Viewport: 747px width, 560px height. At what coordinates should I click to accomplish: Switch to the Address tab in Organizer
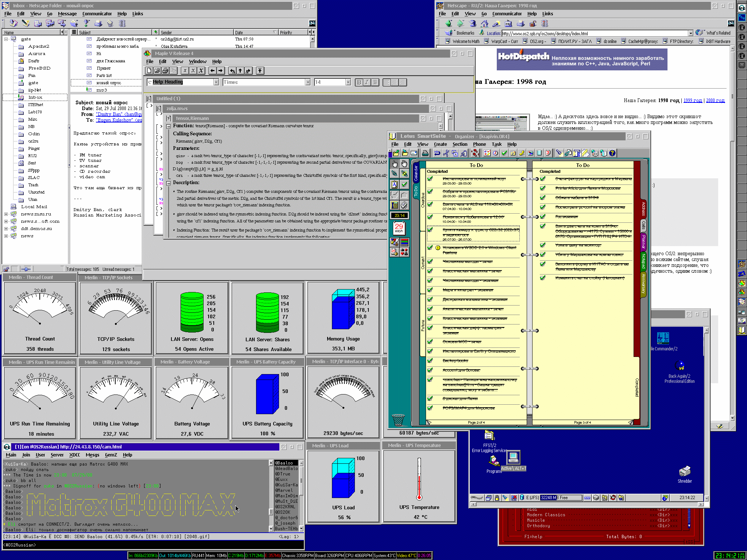pos(643,209)
